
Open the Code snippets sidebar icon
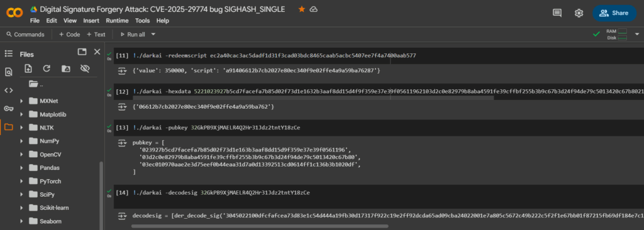click(x=9, y=90)
